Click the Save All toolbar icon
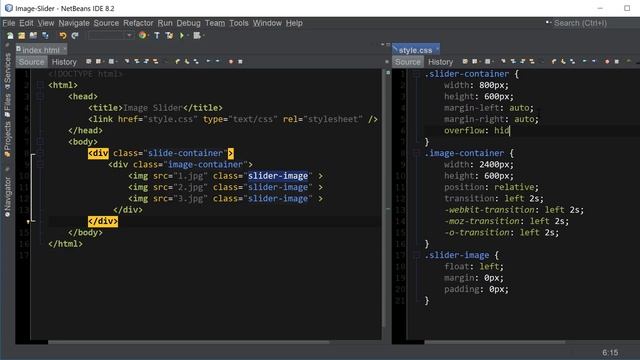Image resolution: width=640 pixels, height=360 pixels. click(45, 36)
